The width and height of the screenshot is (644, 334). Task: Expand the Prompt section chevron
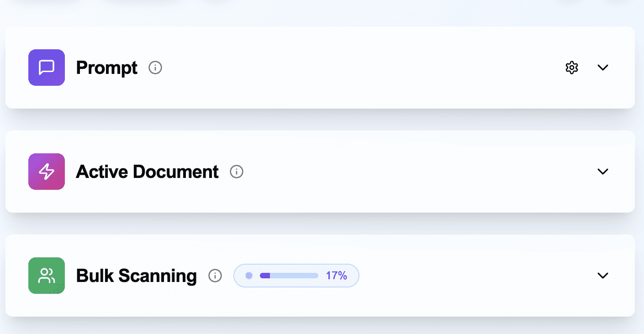pos(603,68)
